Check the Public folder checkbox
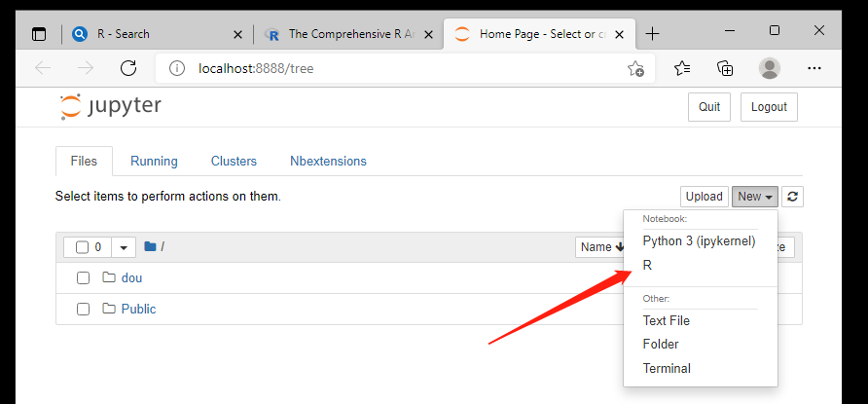 click(84, 310)
